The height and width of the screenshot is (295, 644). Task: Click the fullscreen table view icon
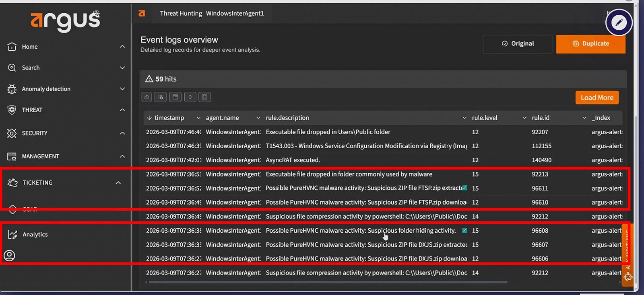click(204, 97)
